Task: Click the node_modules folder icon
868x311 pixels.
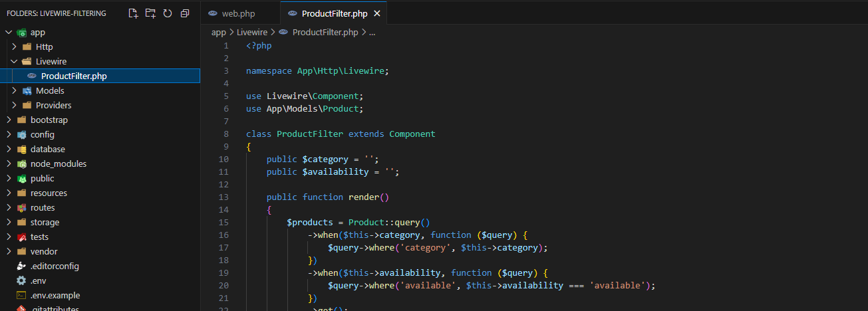Action: 21,163
